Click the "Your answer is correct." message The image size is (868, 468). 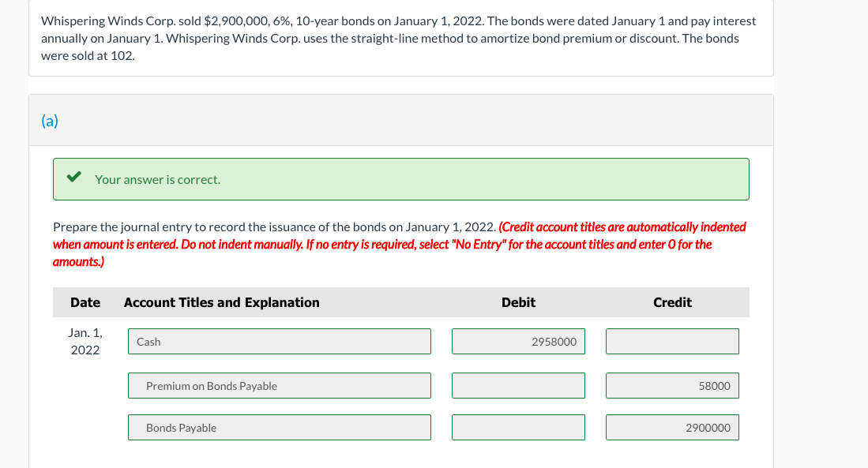(158, 179)
